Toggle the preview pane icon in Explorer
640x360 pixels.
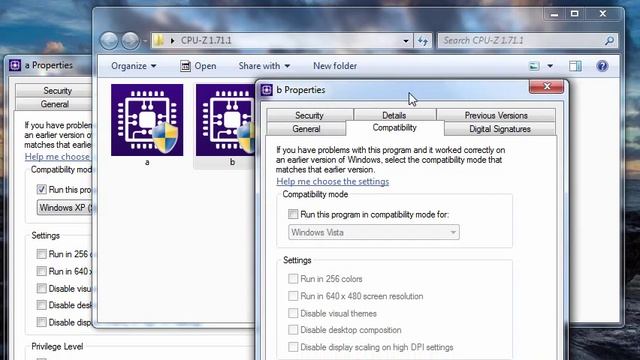576,66
